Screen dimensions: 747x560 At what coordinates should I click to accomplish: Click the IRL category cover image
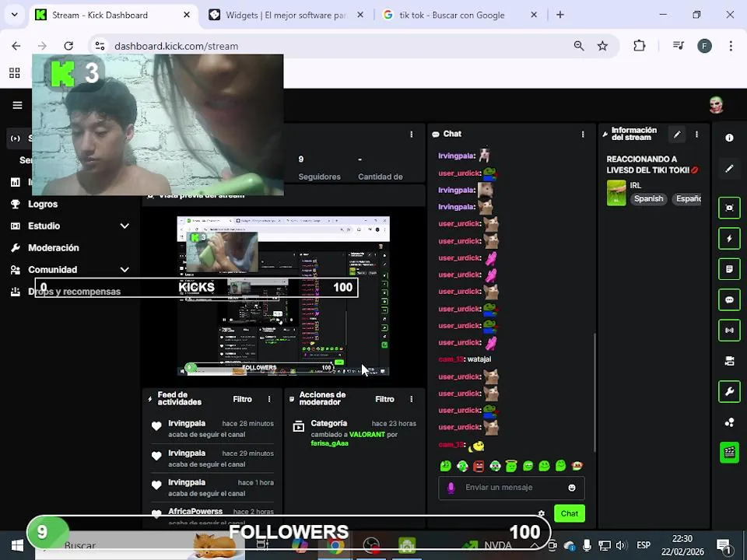616,192
